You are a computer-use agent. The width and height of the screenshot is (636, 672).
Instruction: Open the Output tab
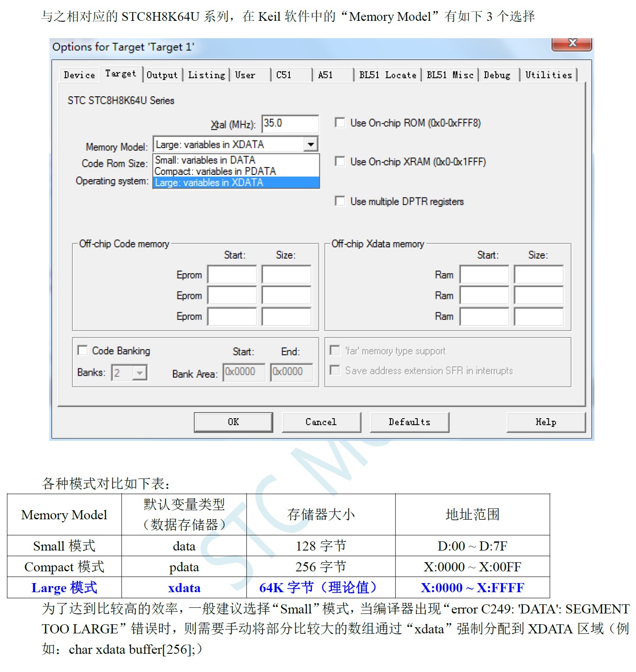pyautogui.click(x=162, y=75)
